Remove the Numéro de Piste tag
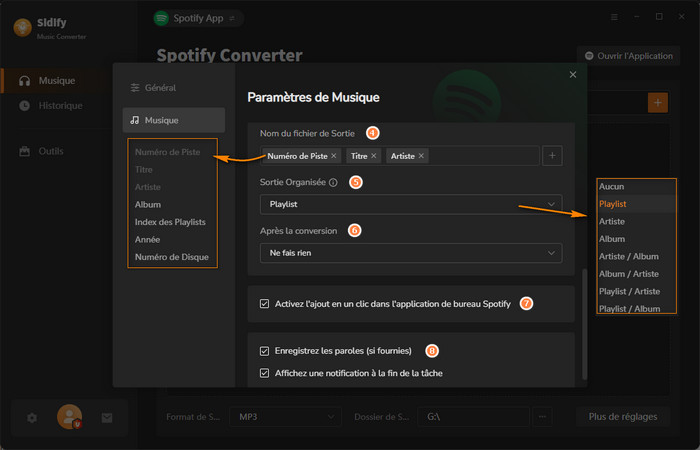Screen dimensions: 700x450 [x=334, y=156]
